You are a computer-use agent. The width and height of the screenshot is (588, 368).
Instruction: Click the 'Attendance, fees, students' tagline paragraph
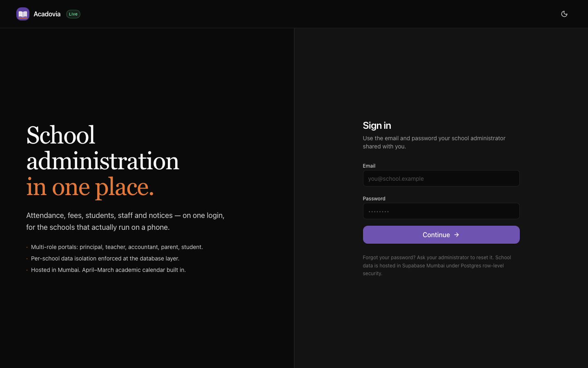tap(125, 221)
